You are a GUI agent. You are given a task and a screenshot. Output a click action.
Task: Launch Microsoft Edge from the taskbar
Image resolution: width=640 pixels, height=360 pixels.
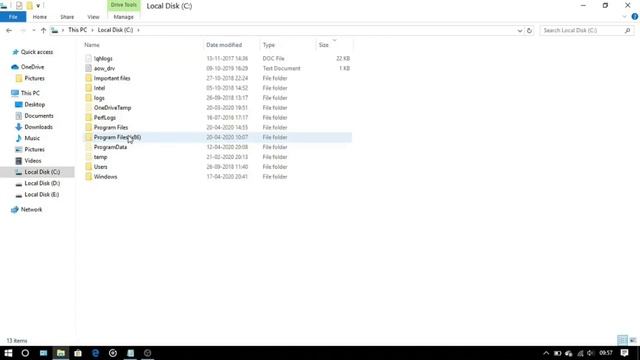pos(96,353)
